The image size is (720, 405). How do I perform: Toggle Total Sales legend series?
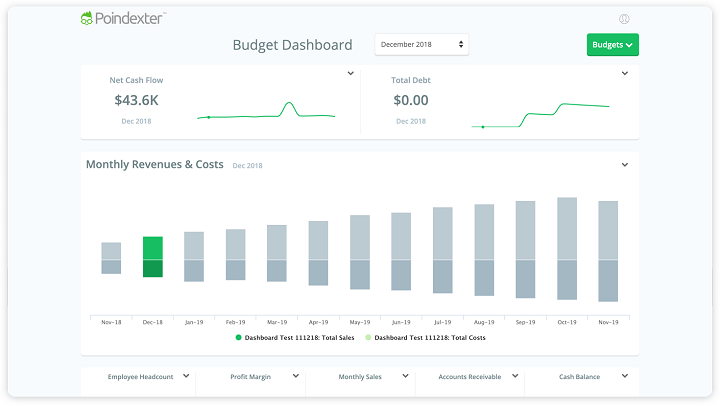[x=295, y=338]
